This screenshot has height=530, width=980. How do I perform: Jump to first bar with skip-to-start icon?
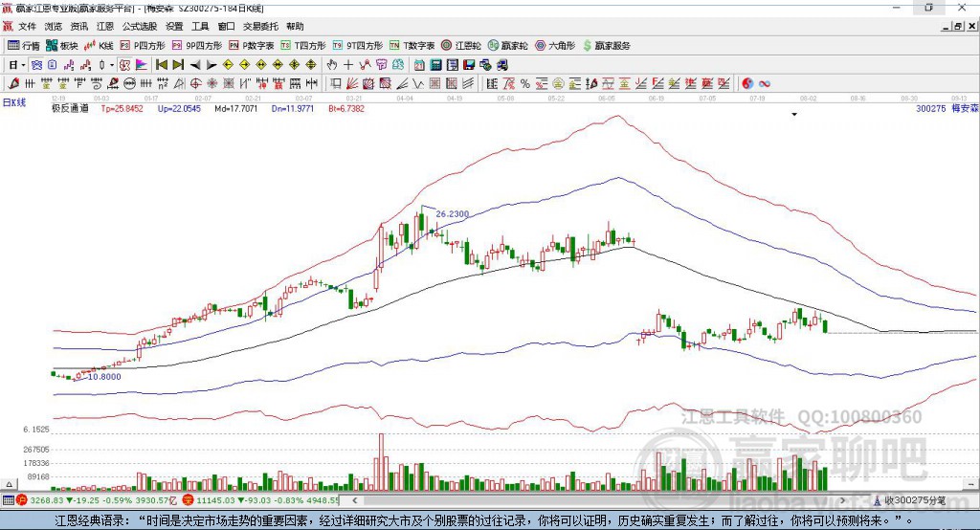pos(161,65)
